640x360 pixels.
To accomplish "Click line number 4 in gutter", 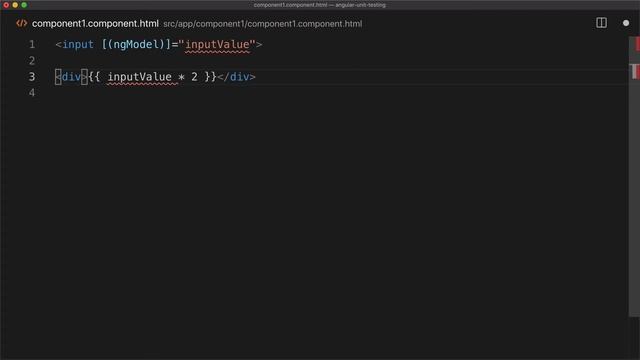I will 32,93.
